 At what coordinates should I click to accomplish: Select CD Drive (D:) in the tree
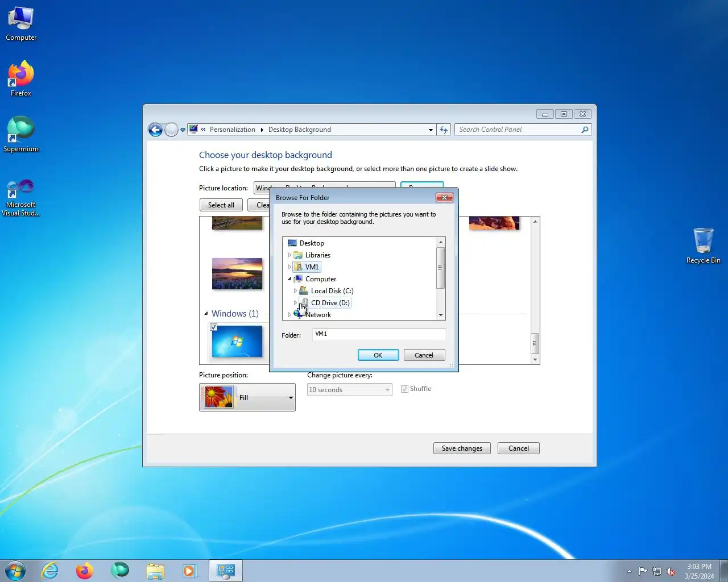coord(330,302)
